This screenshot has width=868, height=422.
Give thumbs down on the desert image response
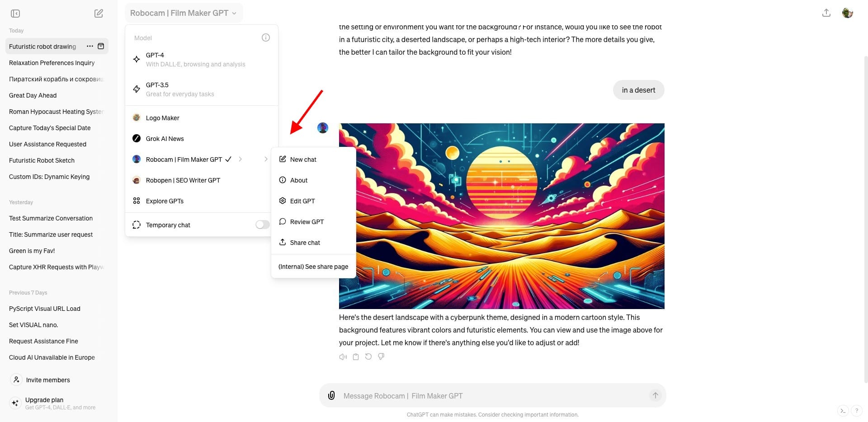coord(381,356)
